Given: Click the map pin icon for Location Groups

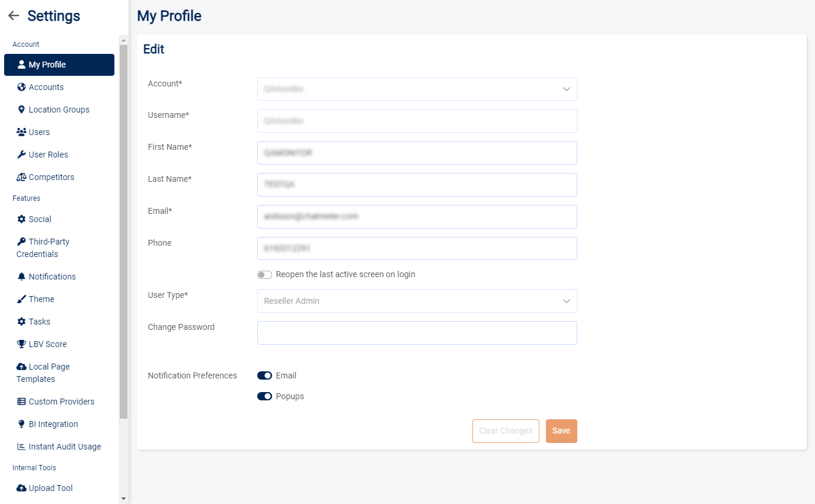Looking at the screenshot, I should click(x=21, y=110).
